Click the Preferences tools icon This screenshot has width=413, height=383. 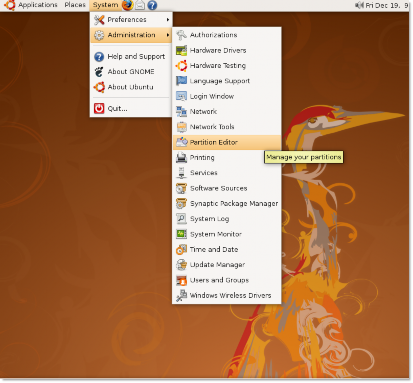99,20
